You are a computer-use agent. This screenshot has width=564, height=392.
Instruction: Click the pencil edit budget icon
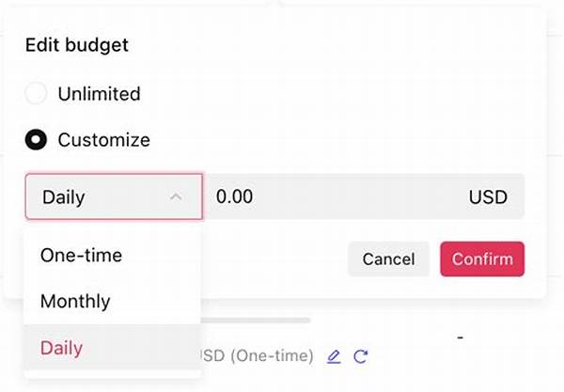(334, 356)
